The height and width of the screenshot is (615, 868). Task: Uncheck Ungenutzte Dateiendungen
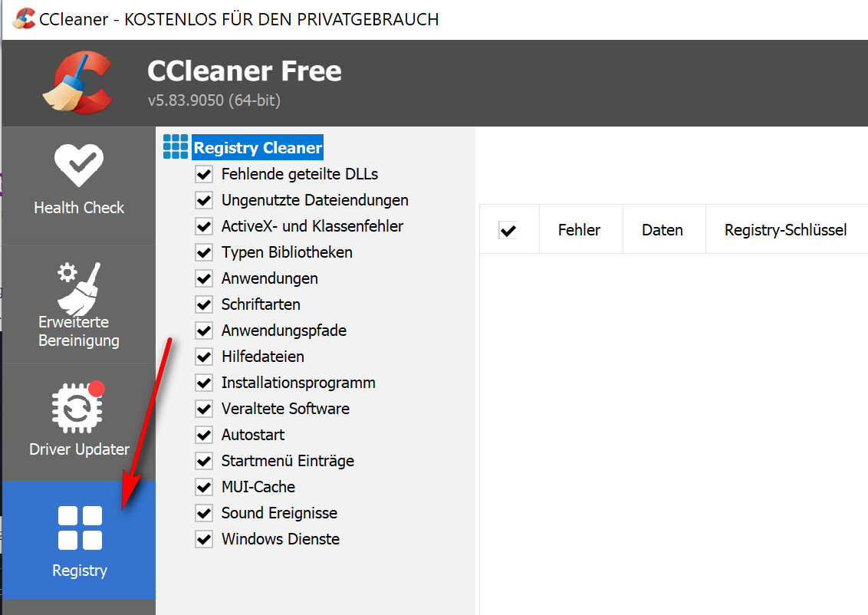coord(204,200)
